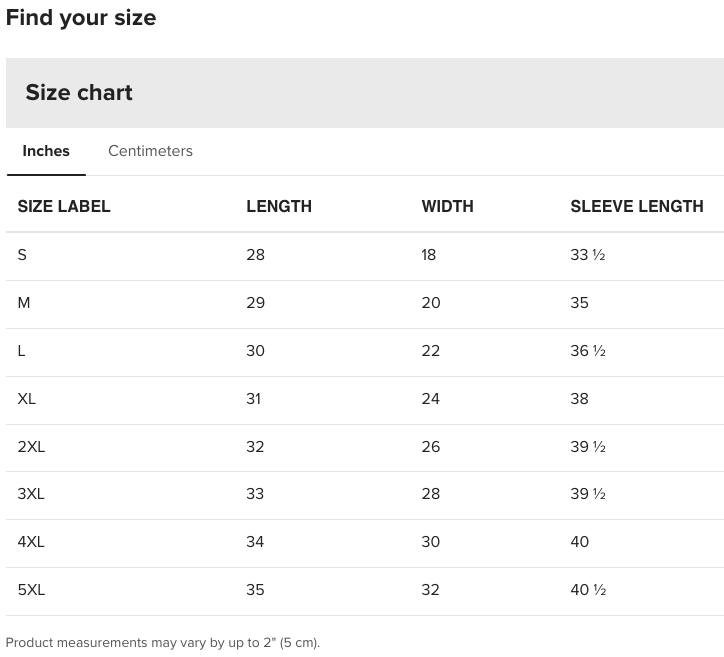The width and height of the screenshot is (724, 657).
Task: Click the SLEEVE LENGTH column header
Action: (637, 206)
